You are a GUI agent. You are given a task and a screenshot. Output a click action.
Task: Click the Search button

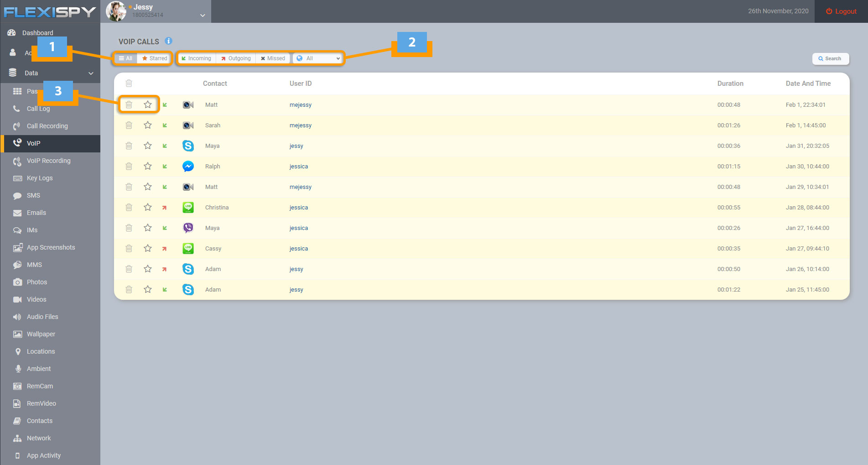[830, 58]
